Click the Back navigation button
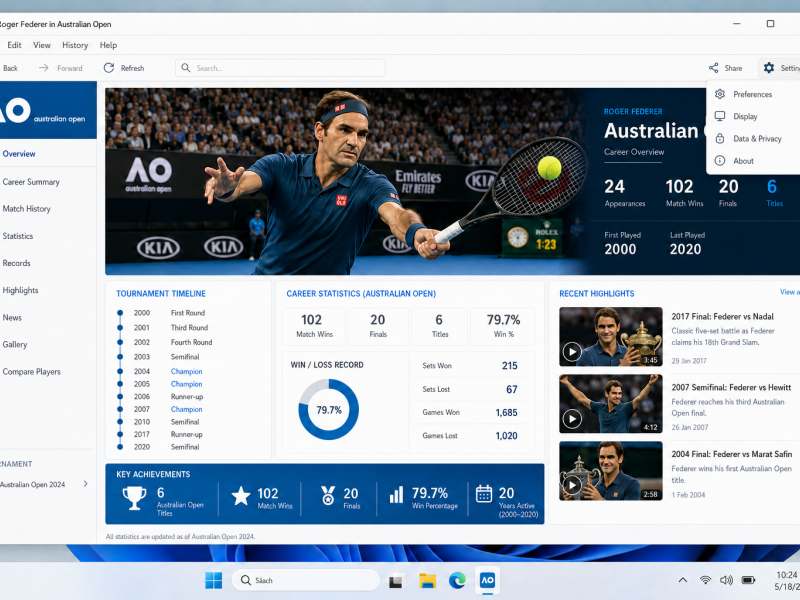Viewport: 800px width, 600px height. (x=9, y=68)
